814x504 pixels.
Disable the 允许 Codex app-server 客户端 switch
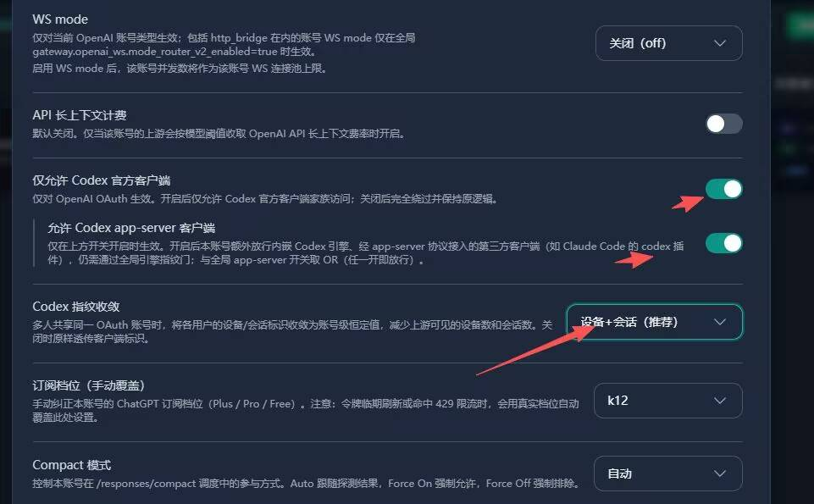coord(723,243)
